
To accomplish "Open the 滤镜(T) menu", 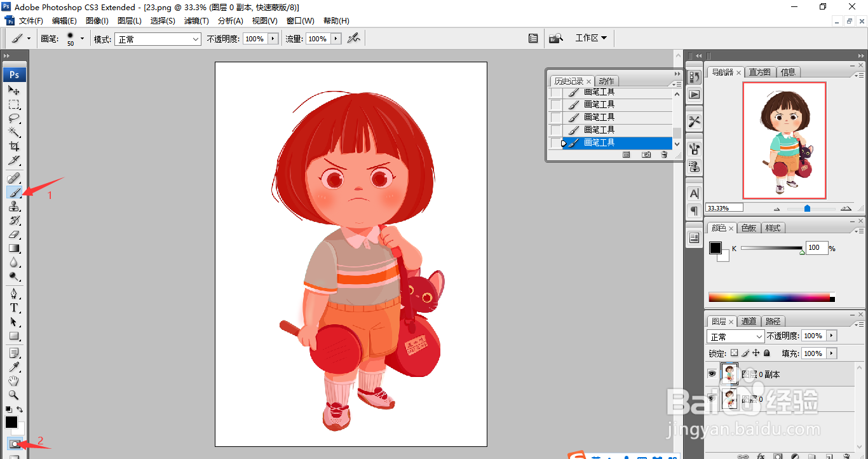I will pos(196,21).
